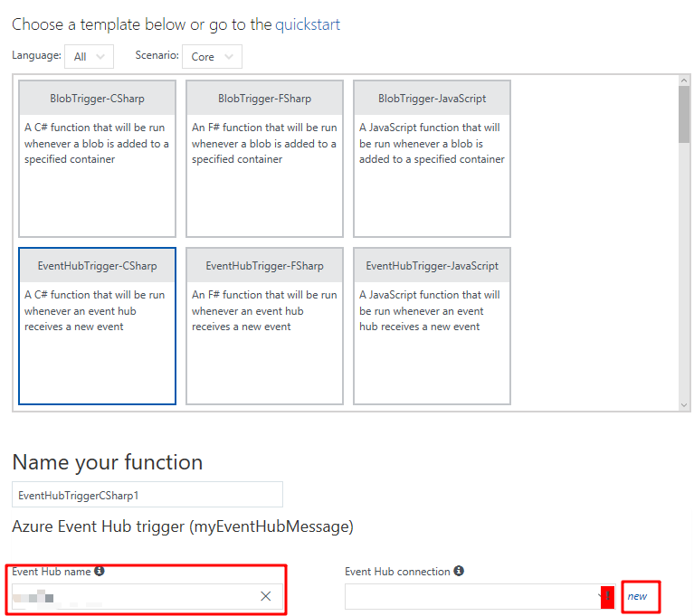Click the template list scroll up arrow
The height and width of the screenshot is (616, 694).
point(684,81)
